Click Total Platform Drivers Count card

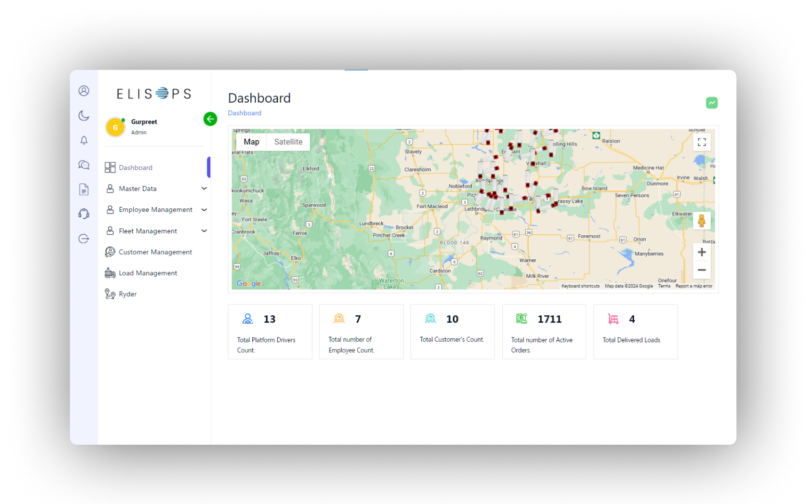pyautogui.click(x=270, y=332)
